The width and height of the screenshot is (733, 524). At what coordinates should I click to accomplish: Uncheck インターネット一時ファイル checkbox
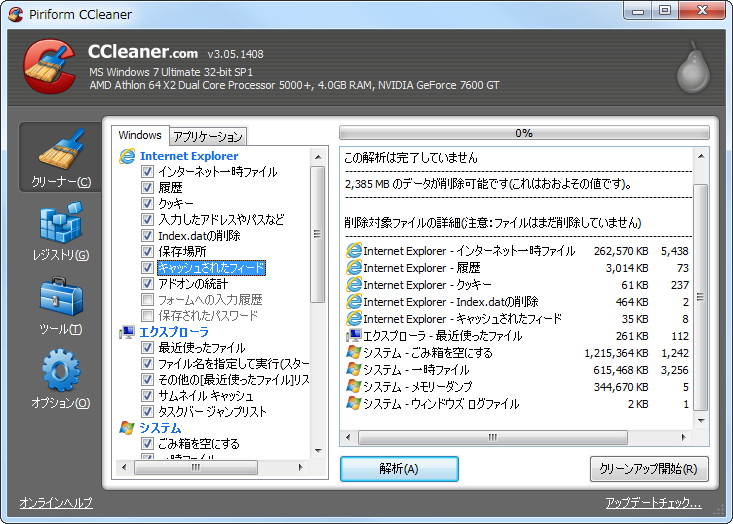pos(147,172)
